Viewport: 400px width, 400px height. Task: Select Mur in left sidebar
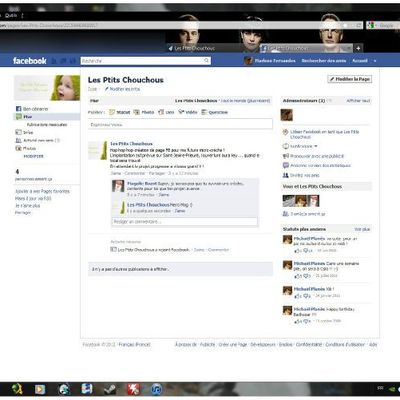47,117
